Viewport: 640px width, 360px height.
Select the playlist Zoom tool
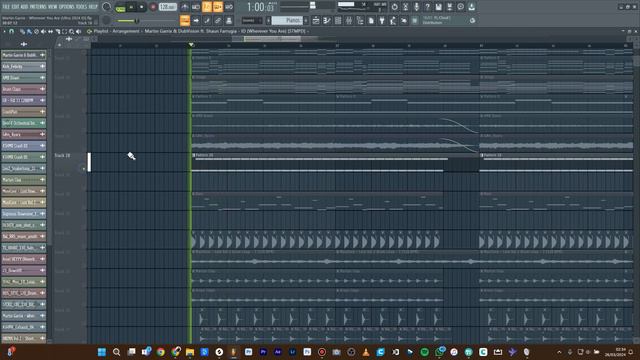[71, 31]
